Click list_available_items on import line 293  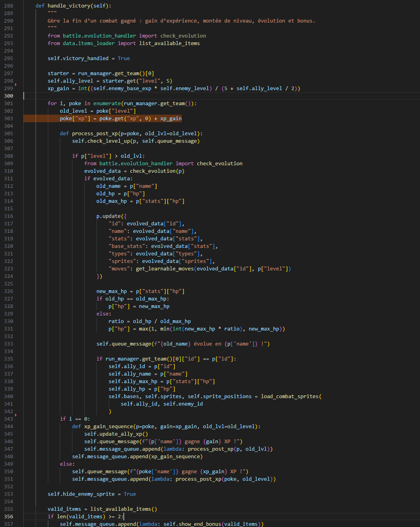(169, 43)
